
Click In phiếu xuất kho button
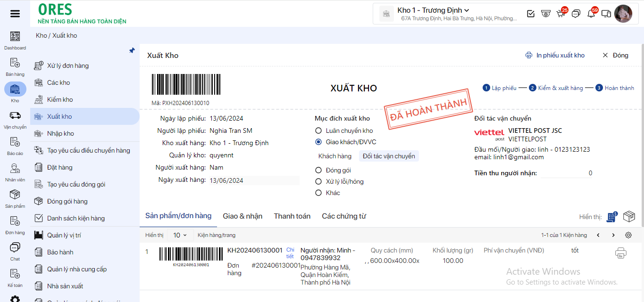point(555,55)
